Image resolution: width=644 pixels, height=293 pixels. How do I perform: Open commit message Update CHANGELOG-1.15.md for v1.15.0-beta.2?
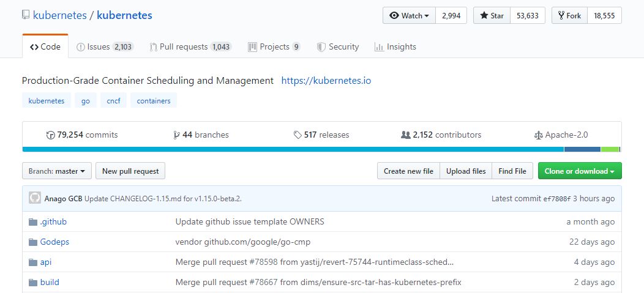point(163,199)
